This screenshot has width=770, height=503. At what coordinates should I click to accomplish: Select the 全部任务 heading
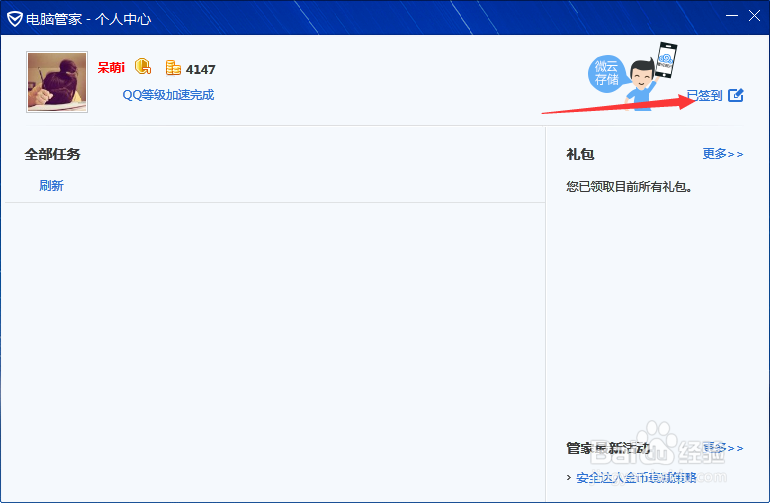tap(53, 154)
